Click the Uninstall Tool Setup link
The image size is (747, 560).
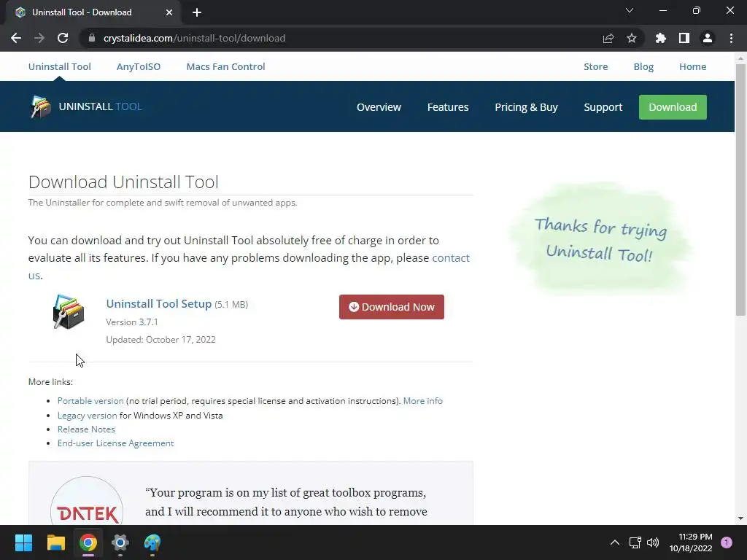pos(158,304)
